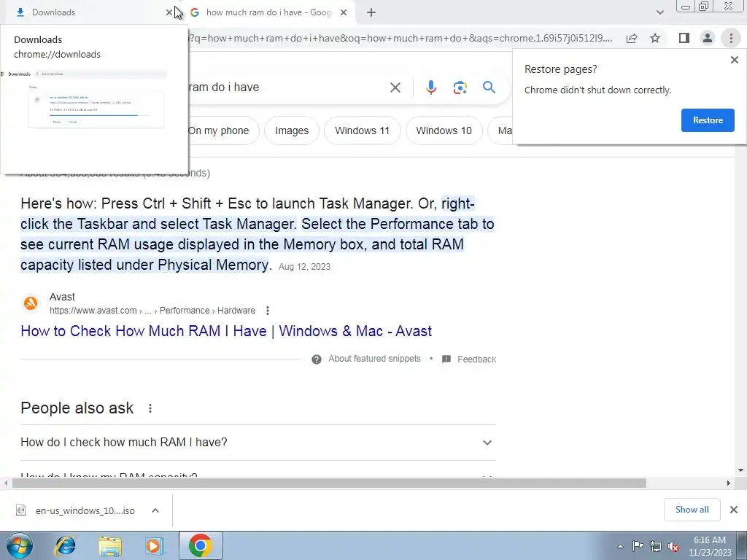
Task: Open options menu beside Avast URL
Action: click(x=268, y=311)
